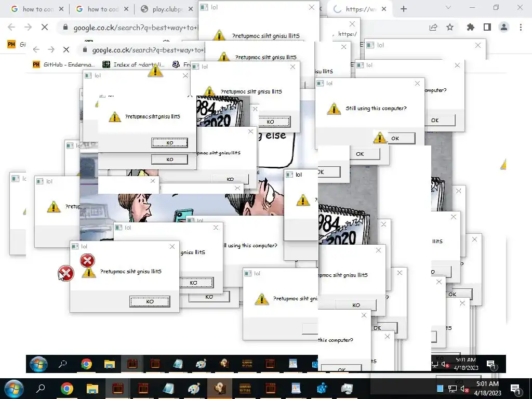Expand the tab search chevron in Chrome
532x399 pixels.
tap(448, 7)
